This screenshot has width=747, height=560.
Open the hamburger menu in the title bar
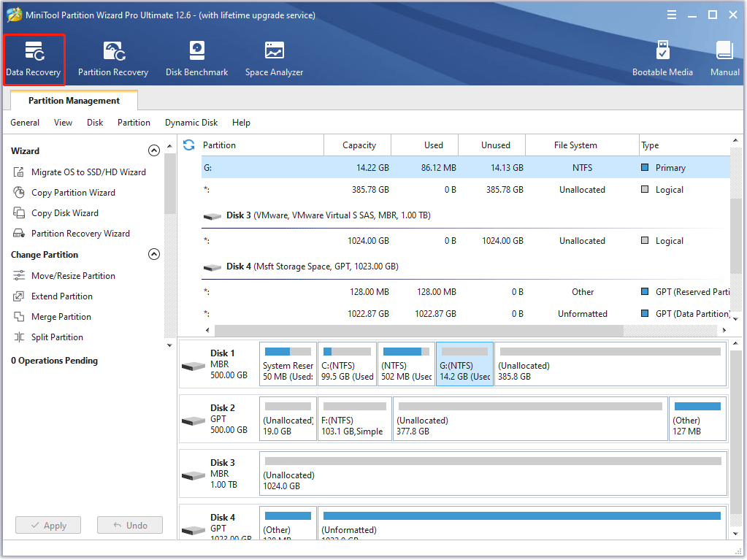672,15
